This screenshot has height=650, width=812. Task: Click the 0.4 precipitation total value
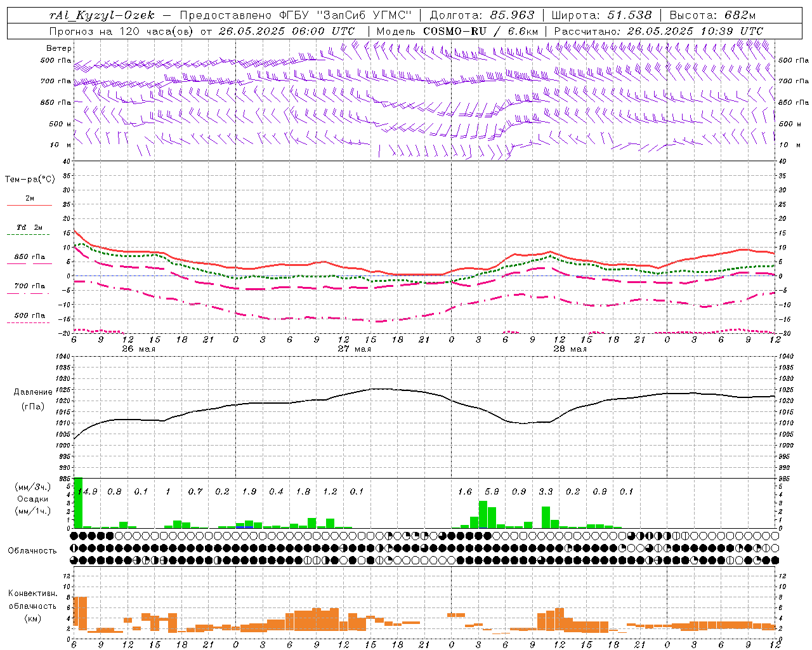pyautogui.click(x=276, y=492)
